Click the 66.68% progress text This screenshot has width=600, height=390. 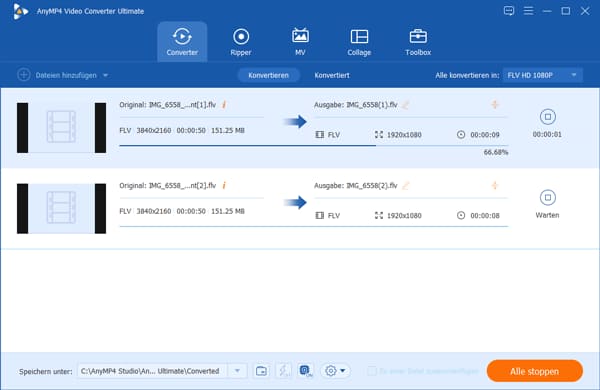tap(496, 152)
